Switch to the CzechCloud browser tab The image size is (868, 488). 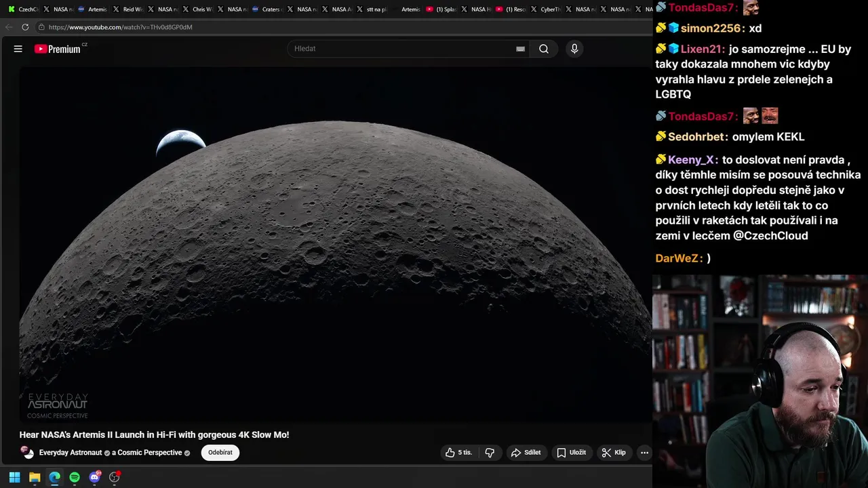point(24,9)
